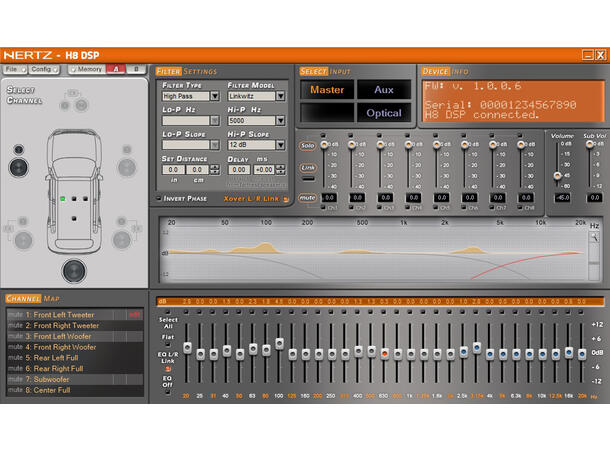The image size is (610, 450).
Task: Toggle the Xover L/R Link indicator
Action: [x=286, y=199]
